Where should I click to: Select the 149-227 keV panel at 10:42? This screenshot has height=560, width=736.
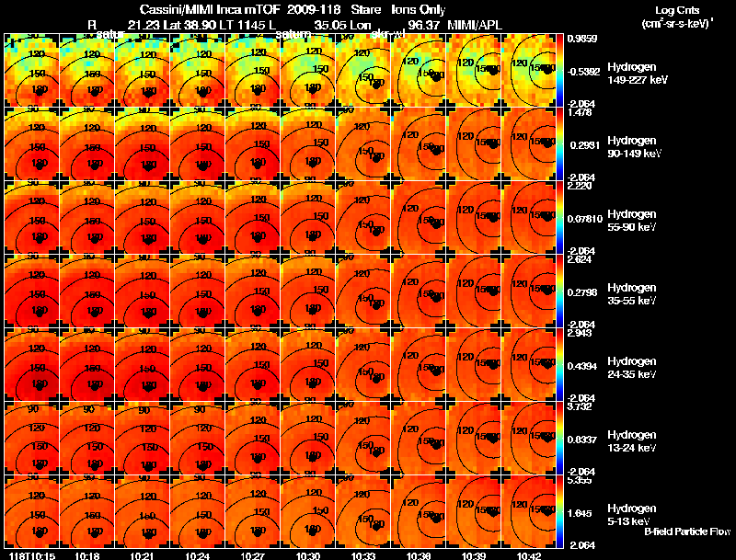pyautogui.click(x=528, y=71)
